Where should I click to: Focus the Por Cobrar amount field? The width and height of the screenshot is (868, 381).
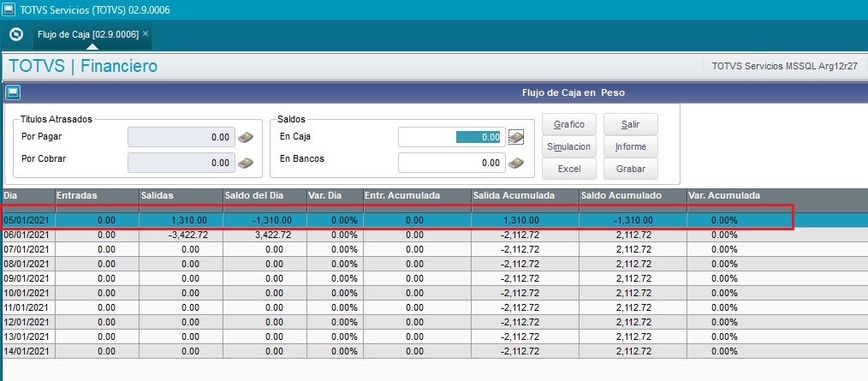[x=181, y=163]
